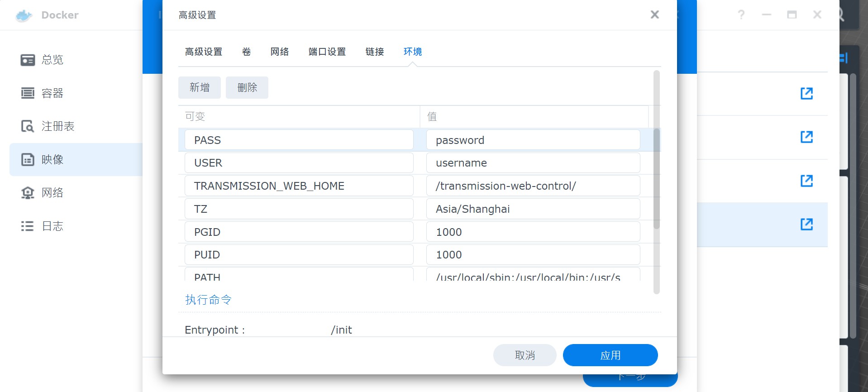This screenshot has width=868, height=392.
Task: Click the 值 column header
Action: 534,117
